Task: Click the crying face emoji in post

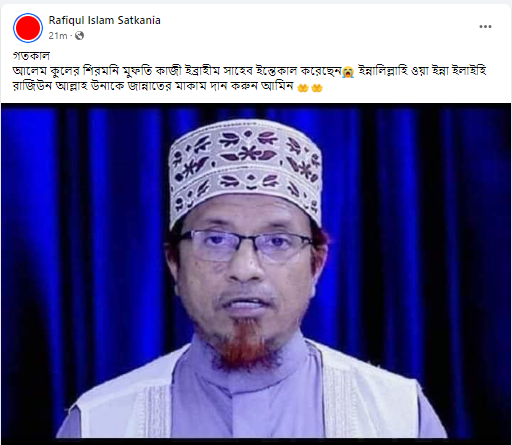Action: (x=348, y=72)
